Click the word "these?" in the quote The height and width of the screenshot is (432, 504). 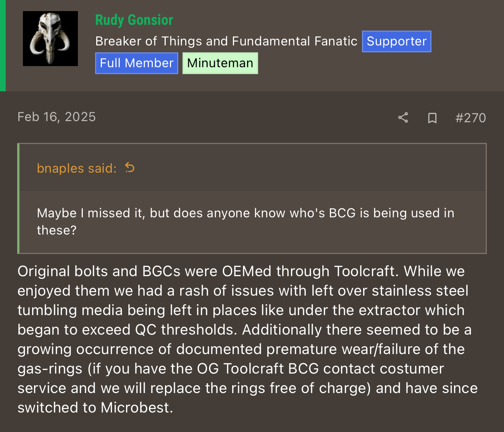[57, 230]
